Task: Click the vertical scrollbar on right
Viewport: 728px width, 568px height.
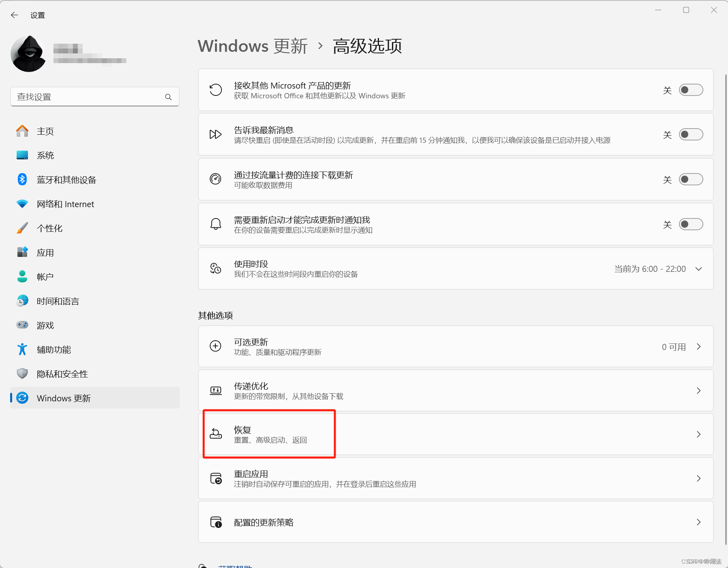Action: [x=726, y=309]
